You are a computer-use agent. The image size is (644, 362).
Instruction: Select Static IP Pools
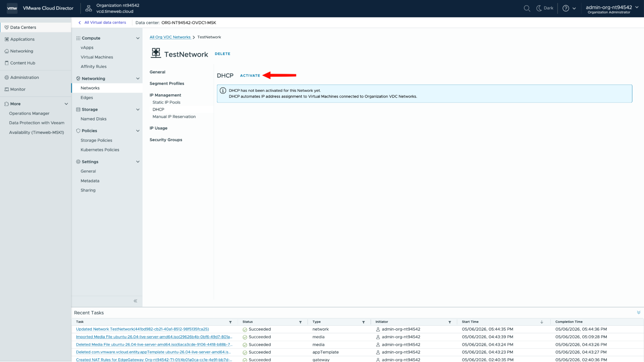tap(166, 102)
